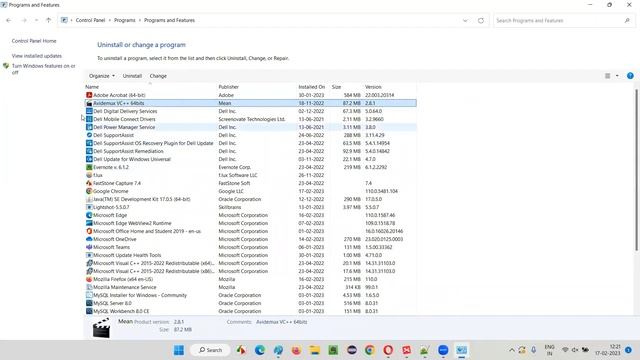640x360 pixels.
Task: Sort by the Installed On column header
Action: click(x=313, y=87)
